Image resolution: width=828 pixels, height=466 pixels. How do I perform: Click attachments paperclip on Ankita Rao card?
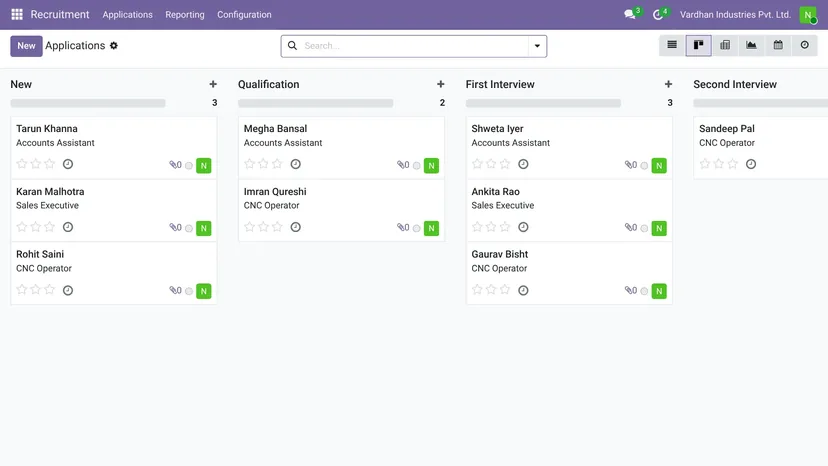click(631, 227)
